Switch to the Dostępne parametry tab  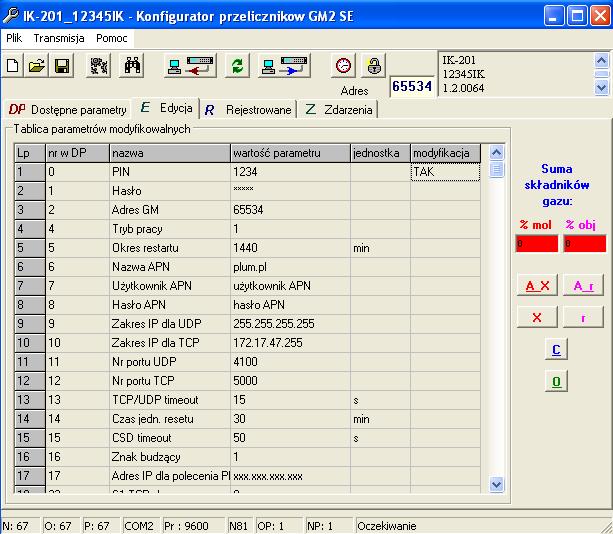pyautogui.click(x=68, y=110)
